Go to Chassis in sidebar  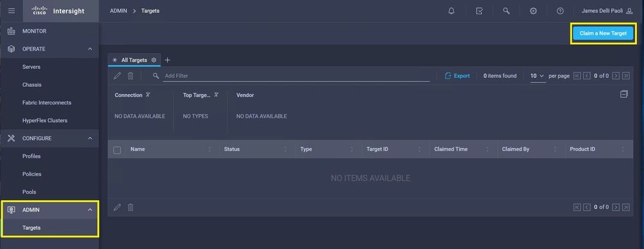point(32,85)
